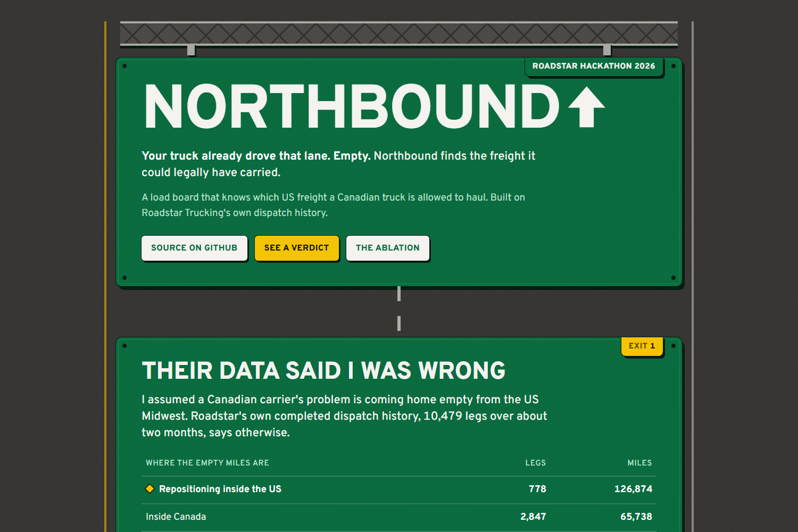The width and height of the screenshot is (798, 532).
Task: Click the yellow diamond marker before Repositioning
Action: (x=150, y=489)
